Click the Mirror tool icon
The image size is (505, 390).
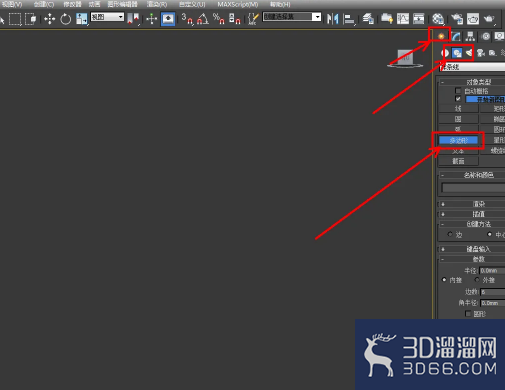332,19
